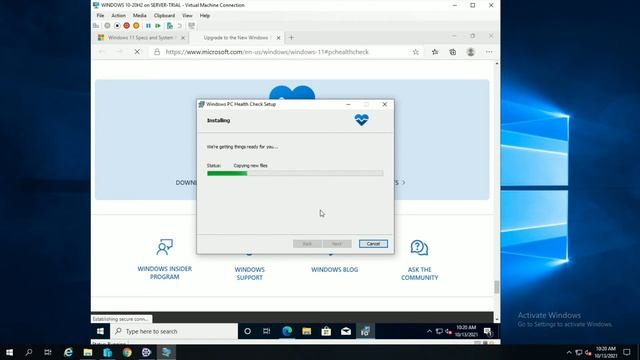The image size is (640, 360).
Task: Open the Windows Support link
Action: tap(249, 273)
